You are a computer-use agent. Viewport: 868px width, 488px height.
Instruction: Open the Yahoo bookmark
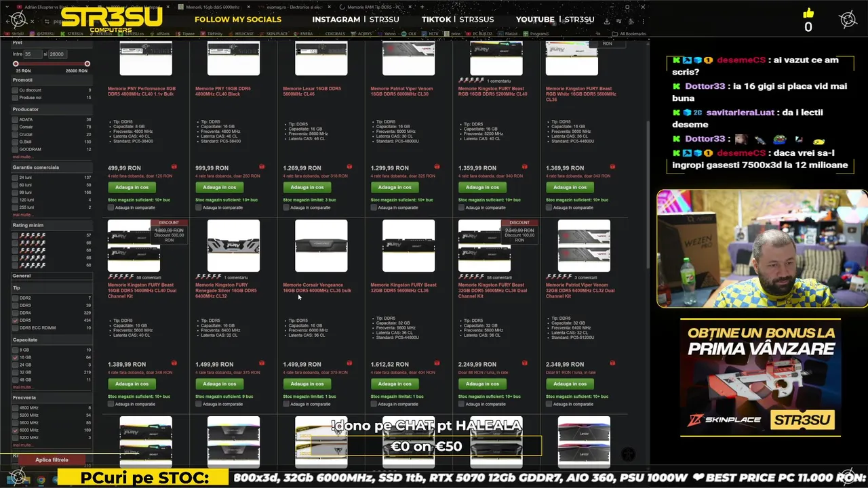(387, 33)
